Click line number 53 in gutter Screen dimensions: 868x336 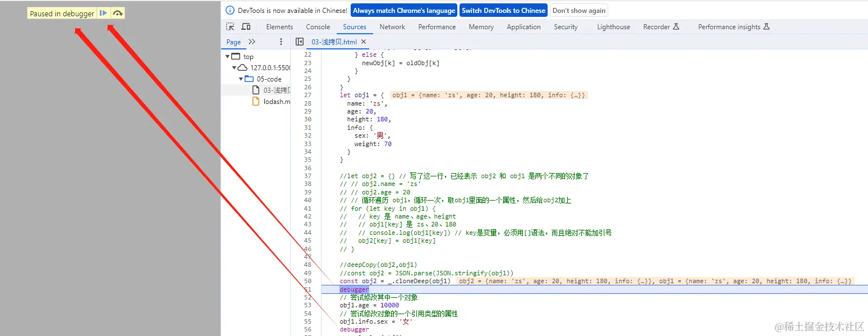click(307, 306)
